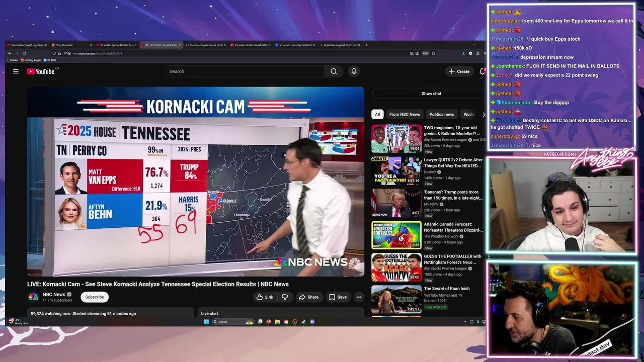Click '59,324 watching now' description text

(x=51, y=314)
